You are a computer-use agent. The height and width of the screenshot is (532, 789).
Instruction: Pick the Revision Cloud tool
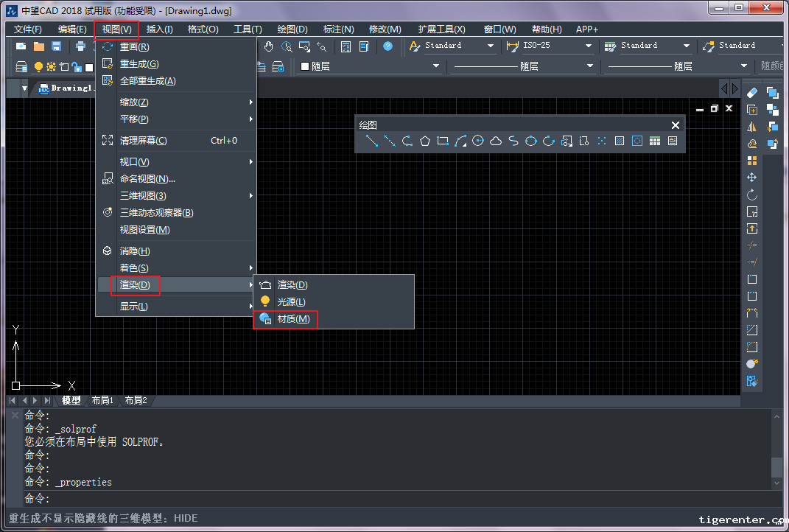point(496,141)
